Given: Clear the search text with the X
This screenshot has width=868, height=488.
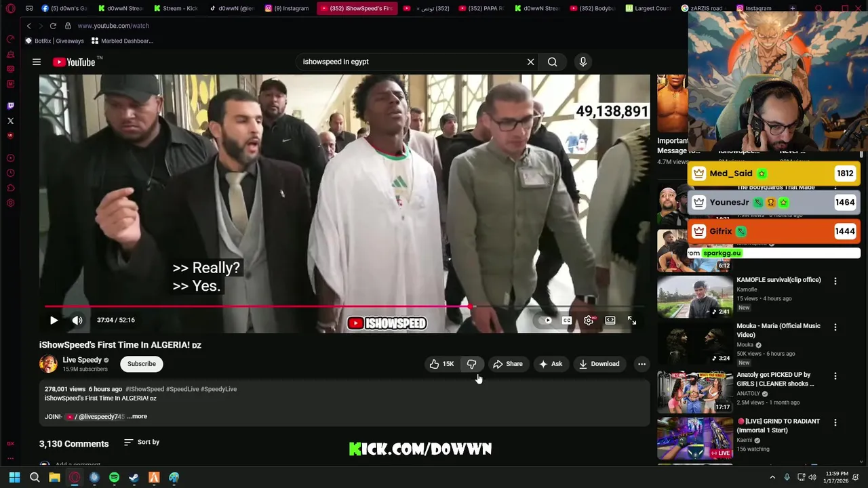Looking at the screenshot, I should [x=530, y=62].
